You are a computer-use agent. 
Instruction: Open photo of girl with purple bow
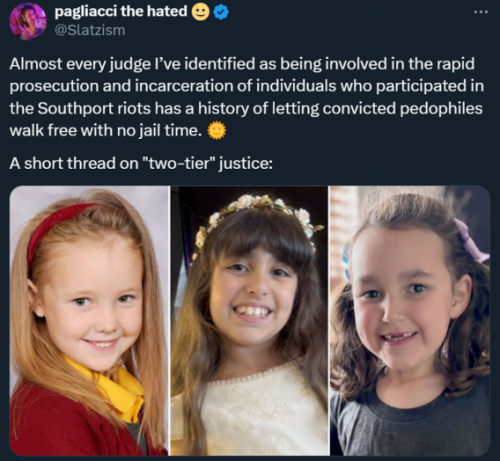point(410,321)
